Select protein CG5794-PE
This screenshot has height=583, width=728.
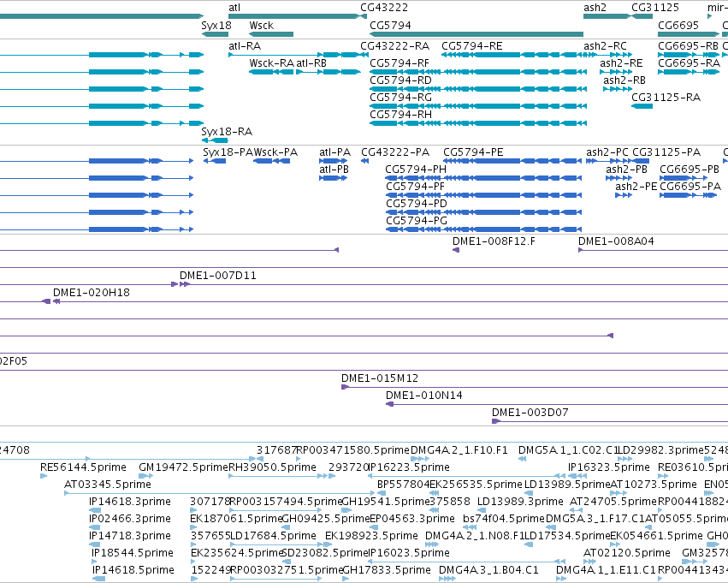(x=473, y=152)
